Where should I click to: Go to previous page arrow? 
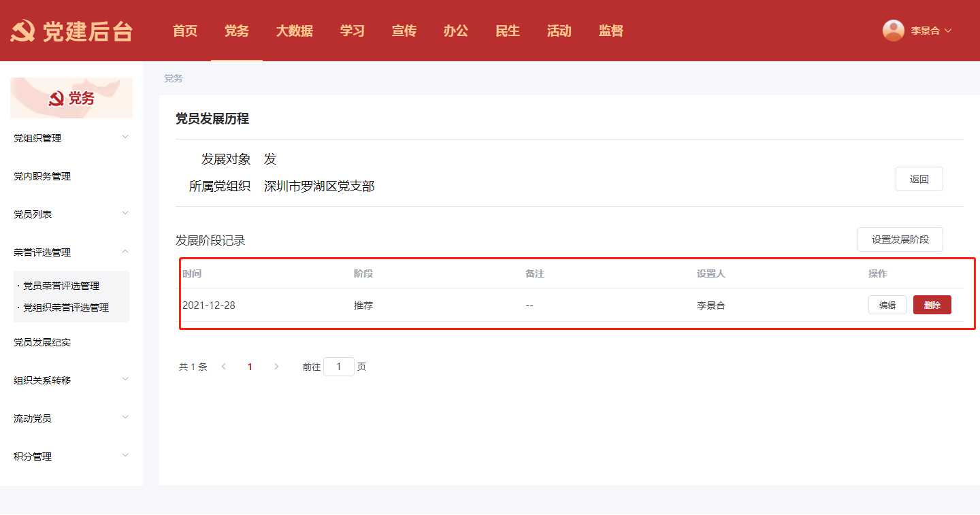(224, 367)
